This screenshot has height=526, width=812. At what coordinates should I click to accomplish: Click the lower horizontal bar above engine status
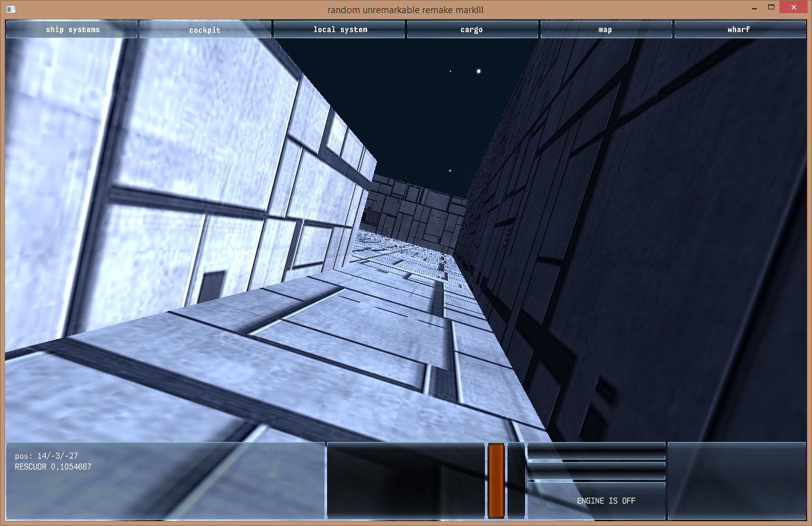pos(596,471)
